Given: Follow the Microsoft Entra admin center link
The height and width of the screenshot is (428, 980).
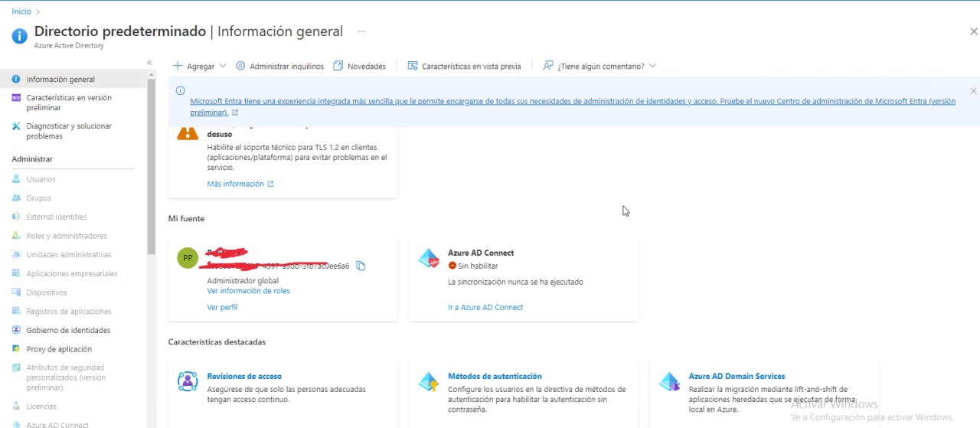Looking at the screenshot, I should (573, 106).
